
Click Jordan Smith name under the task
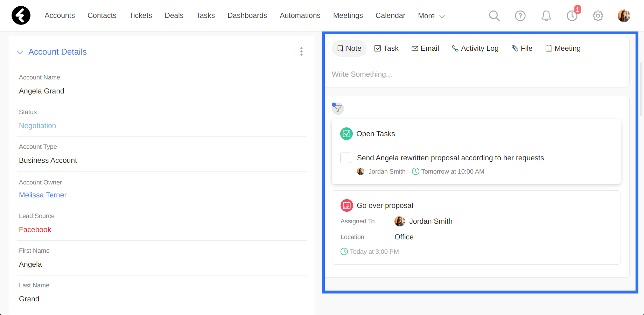coord(387,171)
